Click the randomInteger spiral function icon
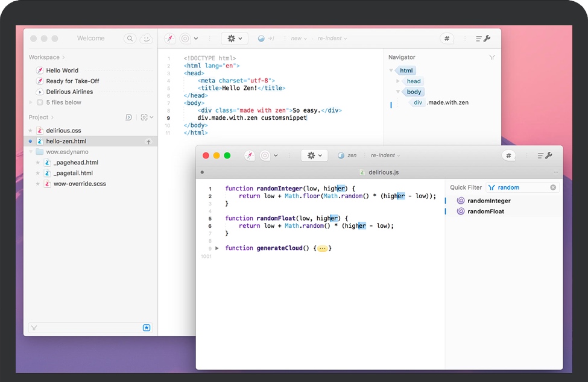The width and height of the screenshot is (588, 382). tap(461, 201)
